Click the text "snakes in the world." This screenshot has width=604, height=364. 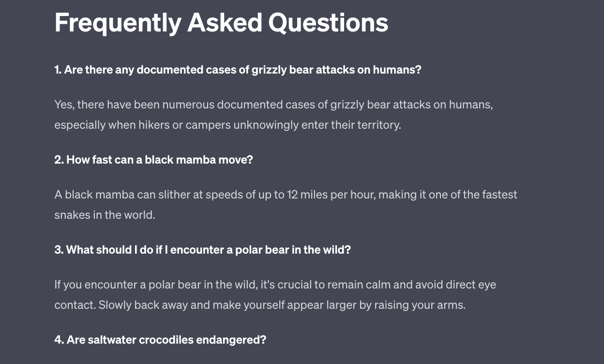105,215
